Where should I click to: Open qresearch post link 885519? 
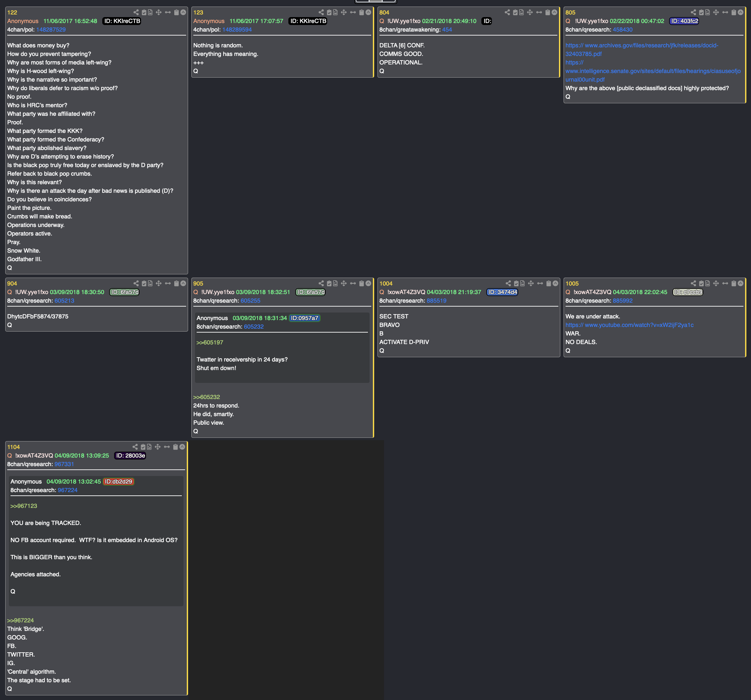(437, 300)
